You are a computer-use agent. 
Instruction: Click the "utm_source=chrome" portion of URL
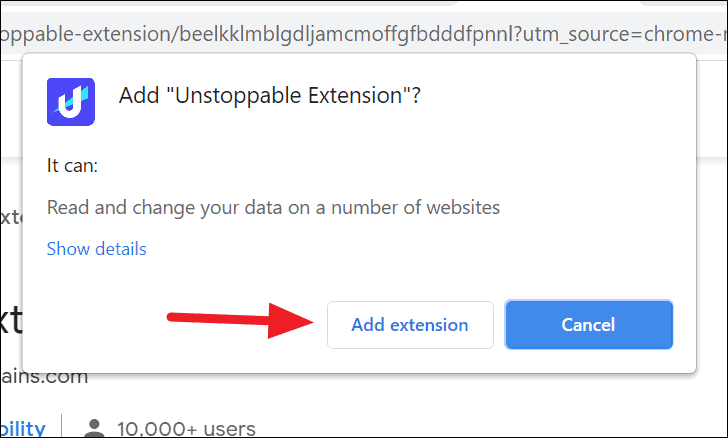pos(621,34)
